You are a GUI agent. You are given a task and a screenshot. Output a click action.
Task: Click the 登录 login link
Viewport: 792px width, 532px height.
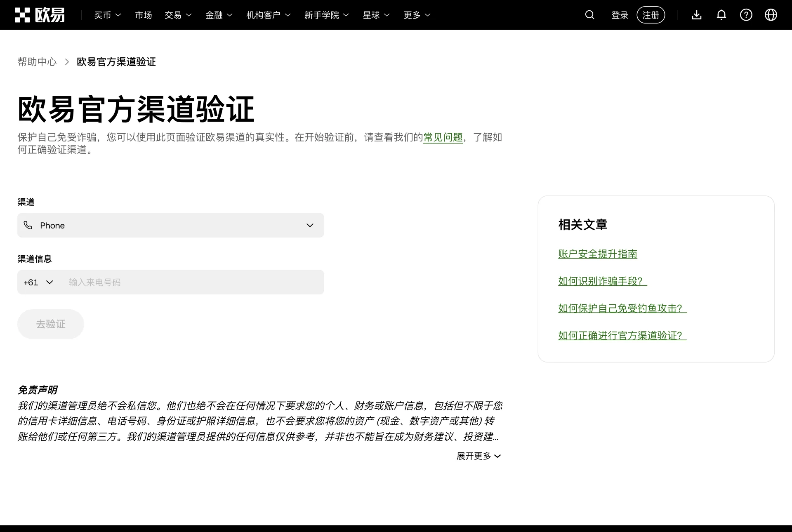(620, 15)
